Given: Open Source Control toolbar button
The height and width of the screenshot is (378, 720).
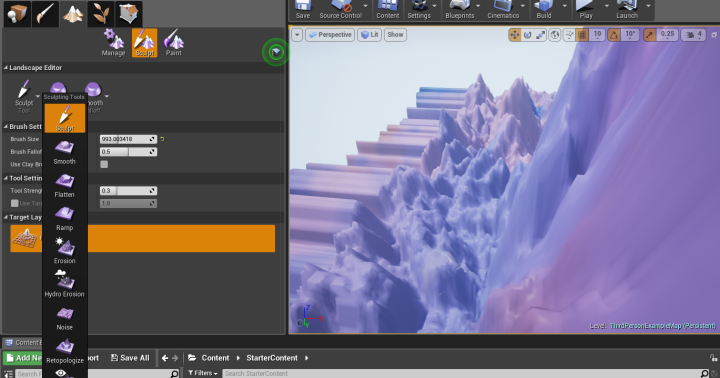Looking at the screenshot, I should [341, 10].
